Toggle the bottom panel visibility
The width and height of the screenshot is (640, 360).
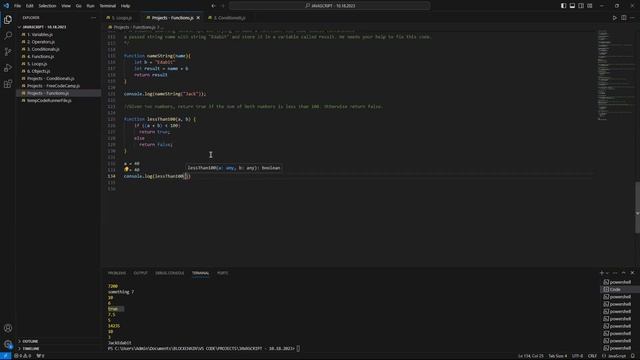click(x=572, y=6)
